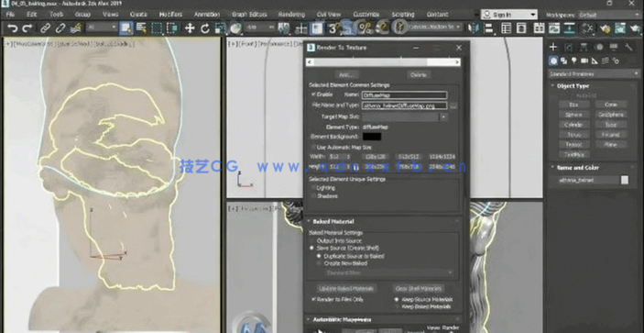Open the Layer Explorer icon
644x333 pixels.
tap(520, 28)
